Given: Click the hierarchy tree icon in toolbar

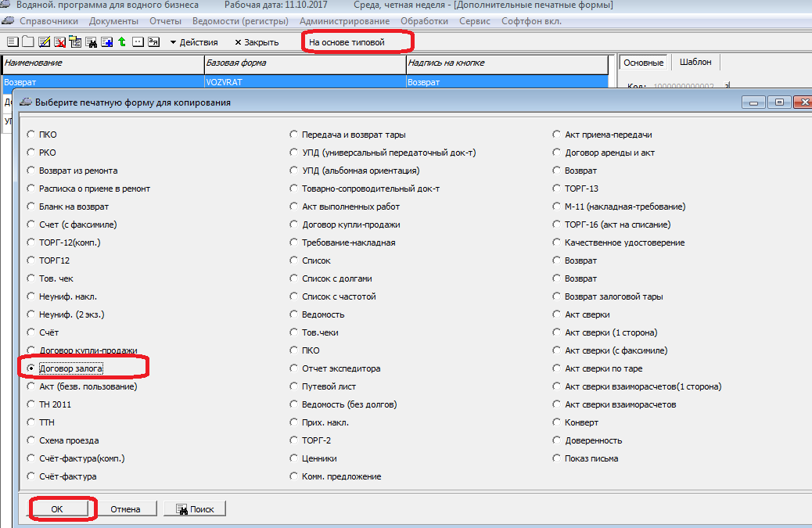Looking at the screenshot, I should click(75, 41).
